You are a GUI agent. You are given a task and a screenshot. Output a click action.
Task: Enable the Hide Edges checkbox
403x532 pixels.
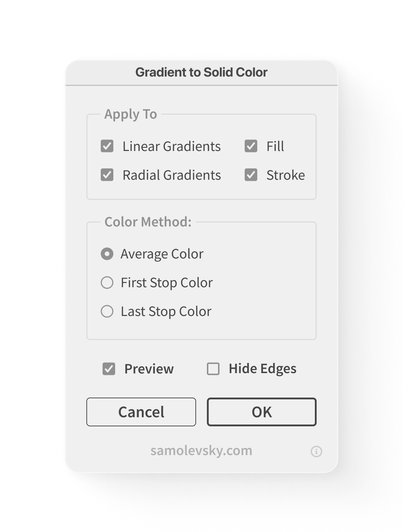tap(213, 369)
